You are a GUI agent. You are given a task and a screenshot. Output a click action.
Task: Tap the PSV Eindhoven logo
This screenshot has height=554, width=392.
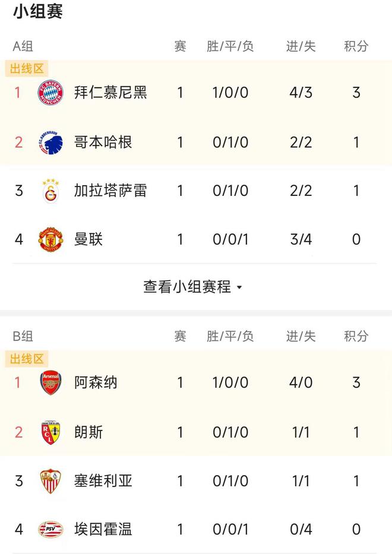[50, 529]
